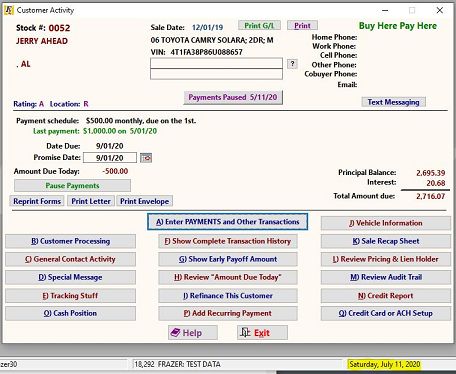Viewport: 456px width, 374px height.
Task: Click the first empty note field under VIN
Action: (216, 63)
